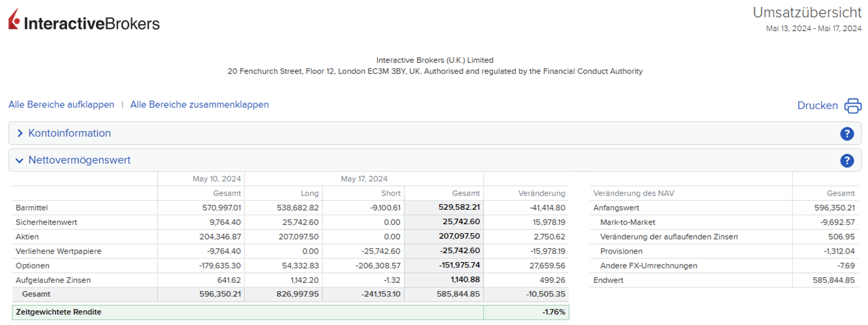Select the Optionen row label
The width and height of the screenshot is (868, 325).
click(32, 266)
